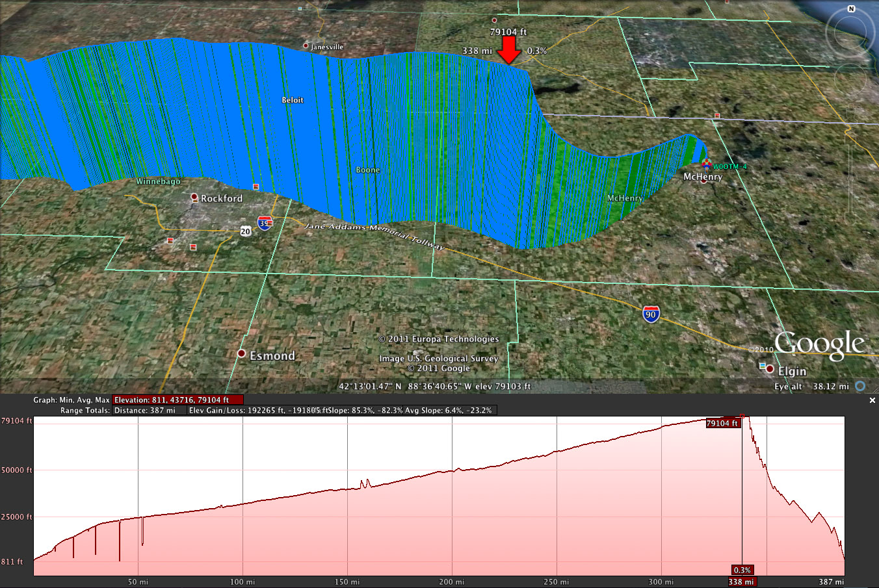Screen dimensions: 879x588
Task: Click the Look joystick ring
Action: [851, 34]
